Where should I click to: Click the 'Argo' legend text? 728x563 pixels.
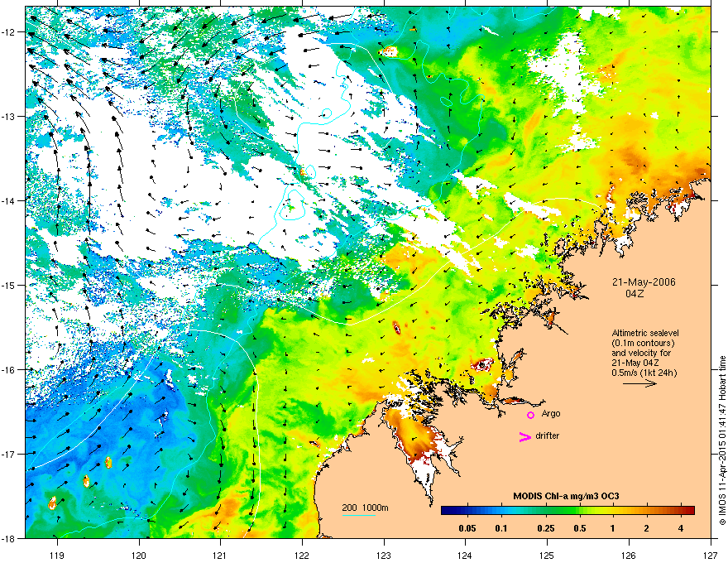[x=551, y=413]
